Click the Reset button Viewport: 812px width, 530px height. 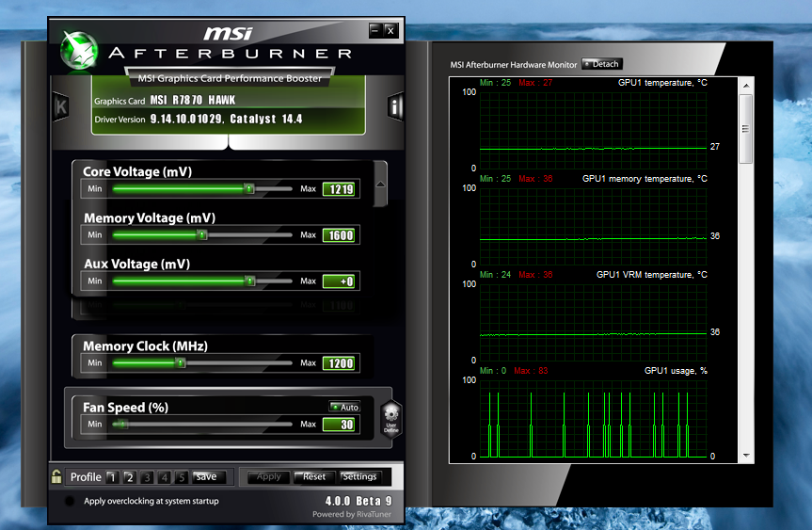click(x=314, y=476)
